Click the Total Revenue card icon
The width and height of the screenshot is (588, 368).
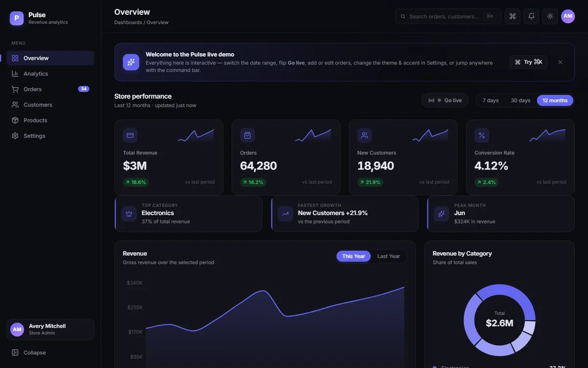pos(130,135)
